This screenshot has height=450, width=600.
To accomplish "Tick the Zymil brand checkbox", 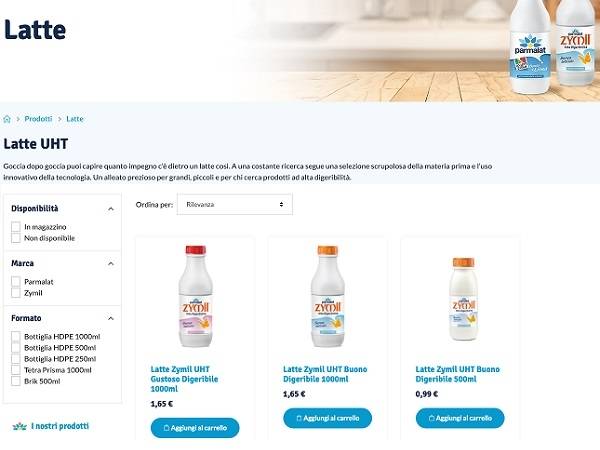I will point(16,293).
